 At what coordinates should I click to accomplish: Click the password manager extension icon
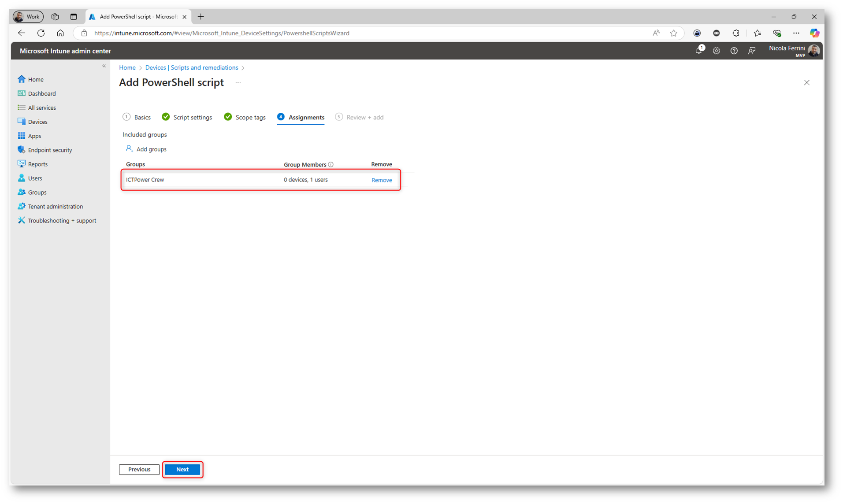(697, 33)
